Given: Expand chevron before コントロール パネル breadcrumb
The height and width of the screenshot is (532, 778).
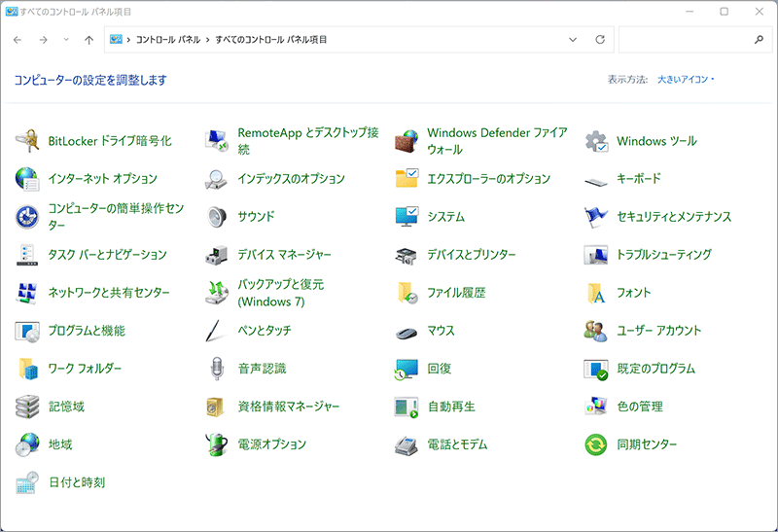Looking at the screenshot, I should pos(128,40).
